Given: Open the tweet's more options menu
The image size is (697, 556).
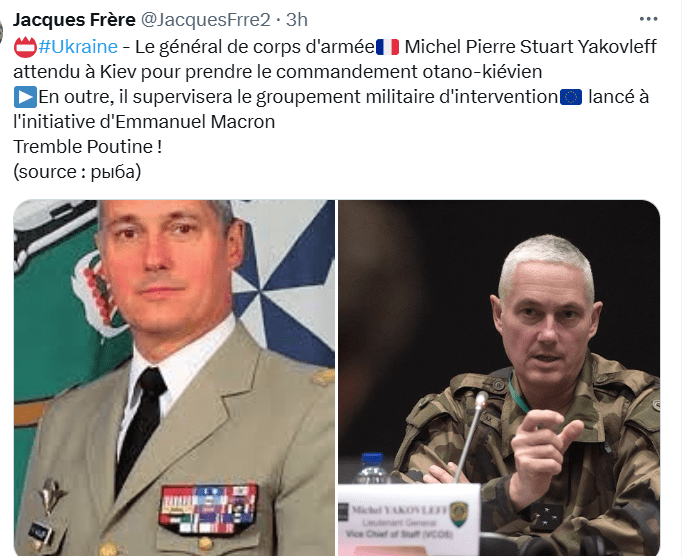Looking at the screenshot, I should 648,19.
